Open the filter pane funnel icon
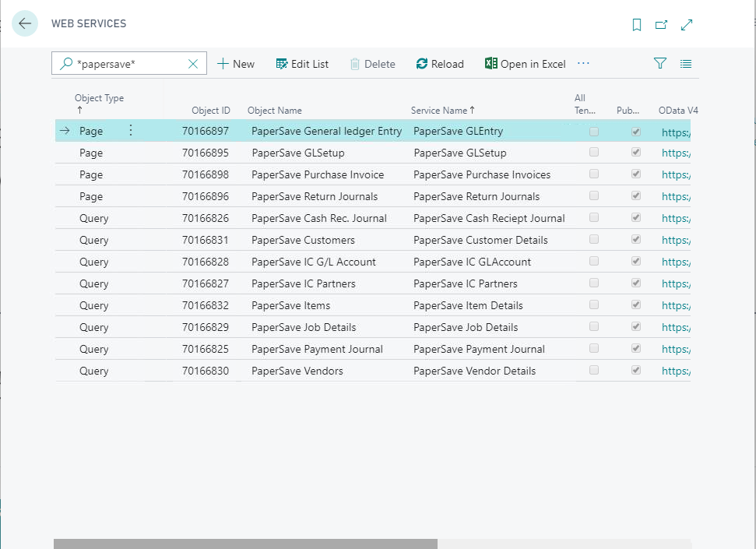Image resolution: width=756 pixels, height=549 pixels. pos(660,64)
